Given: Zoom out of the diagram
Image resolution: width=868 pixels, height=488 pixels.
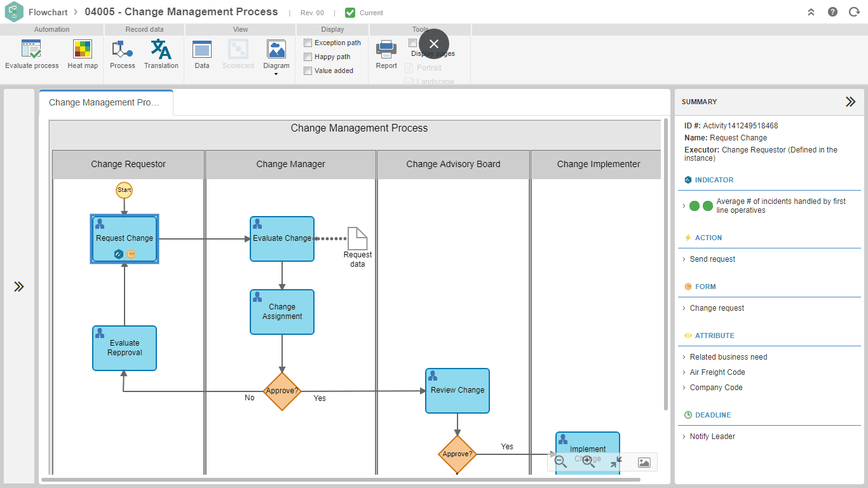Looking at the screenshot, I should coord(560,463).
